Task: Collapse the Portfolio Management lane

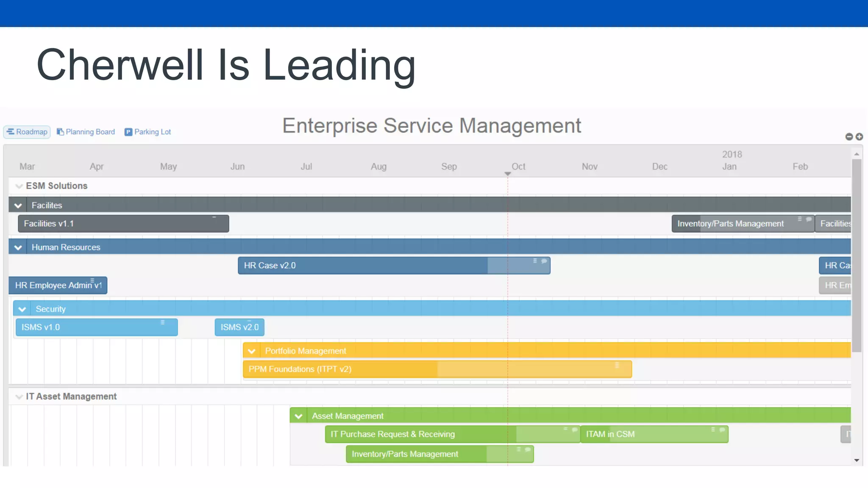Action: coord(252,351)
